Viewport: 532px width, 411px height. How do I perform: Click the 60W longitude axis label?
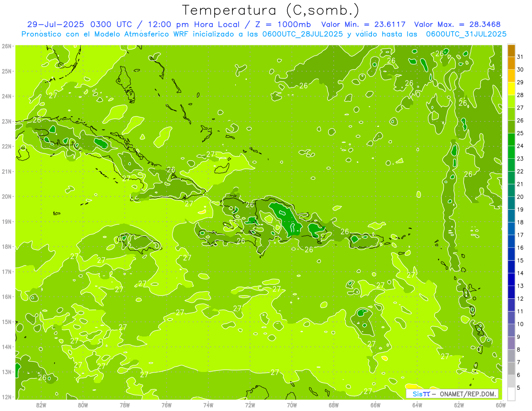[501, 405]
